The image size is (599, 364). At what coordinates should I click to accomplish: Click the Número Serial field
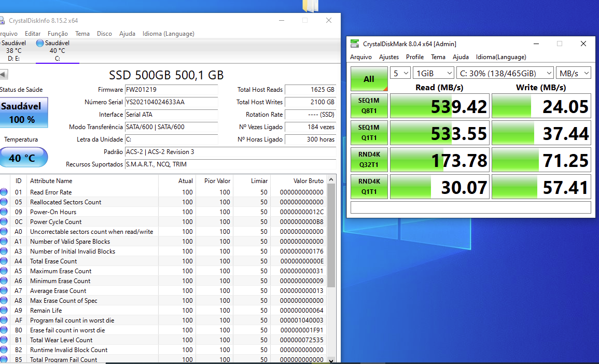click(171, 102)
